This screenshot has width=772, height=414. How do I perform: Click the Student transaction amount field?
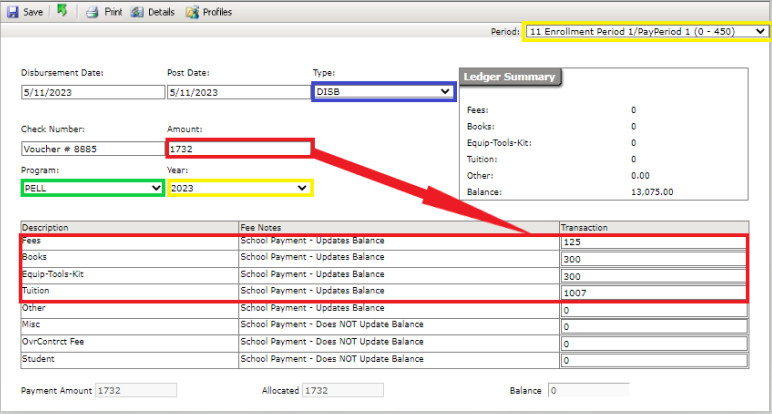[x=654, y=361]
